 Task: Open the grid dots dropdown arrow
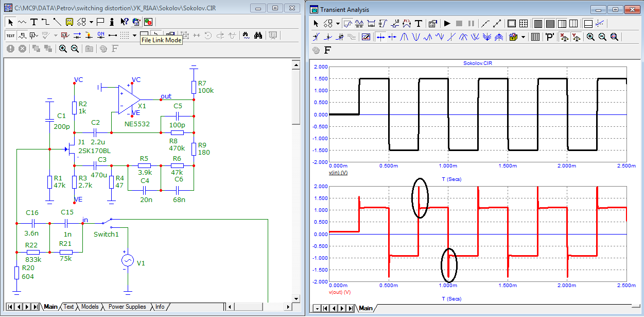[134, 35]
